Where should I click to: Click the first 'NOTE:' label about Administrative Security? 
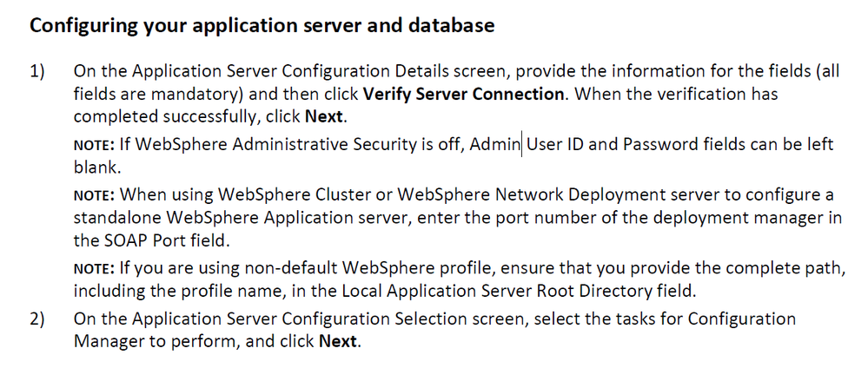point(94,146)
